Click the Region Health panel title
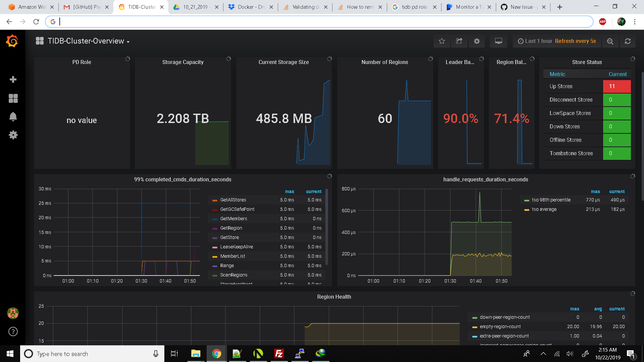Image resolution: width=644 pixels, height=362 pixels. (x=334, y=297)
